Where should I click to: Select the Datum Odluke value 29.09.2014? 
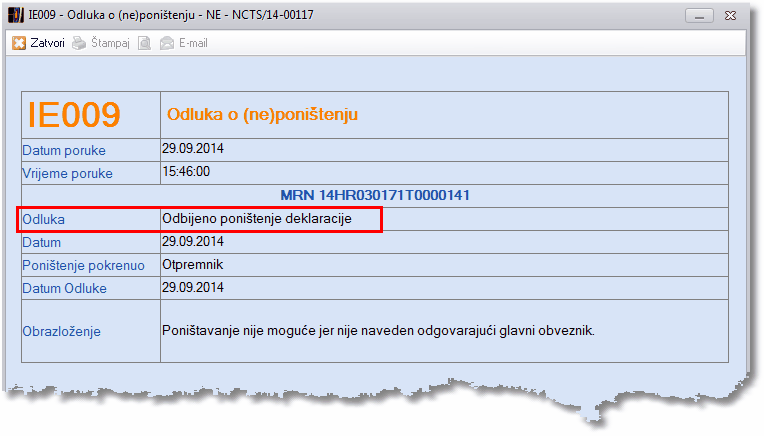point(193,287)
